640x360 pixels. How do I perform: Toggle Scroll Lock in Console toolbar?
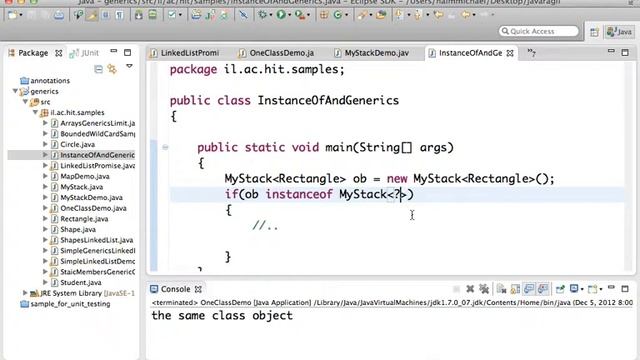(x=516, y=289)
